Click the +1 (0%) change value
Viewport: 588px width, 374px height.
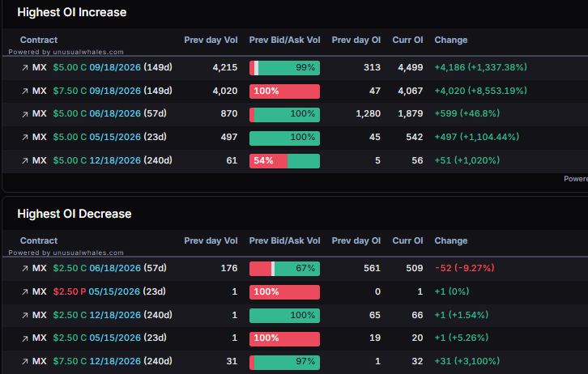[451, 291]
